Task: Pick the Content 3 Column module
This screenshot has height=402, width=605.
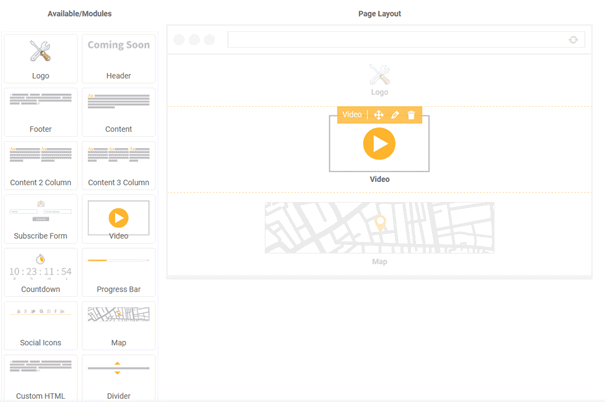Action: coord(118,166)
